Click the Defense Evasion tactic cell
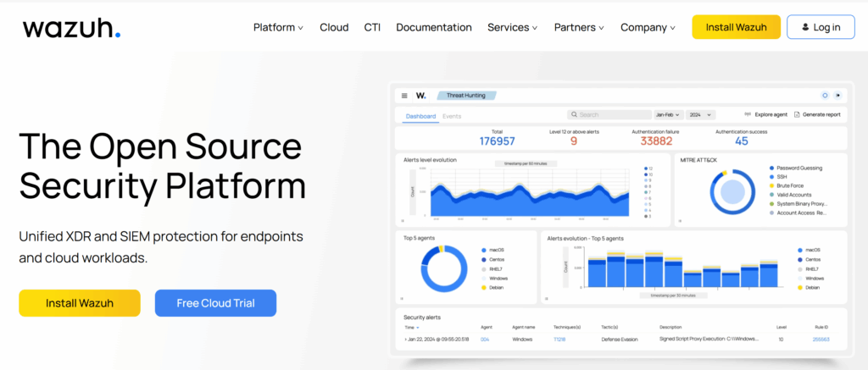Screen dimensions: 868x370 tap(620, 339)
